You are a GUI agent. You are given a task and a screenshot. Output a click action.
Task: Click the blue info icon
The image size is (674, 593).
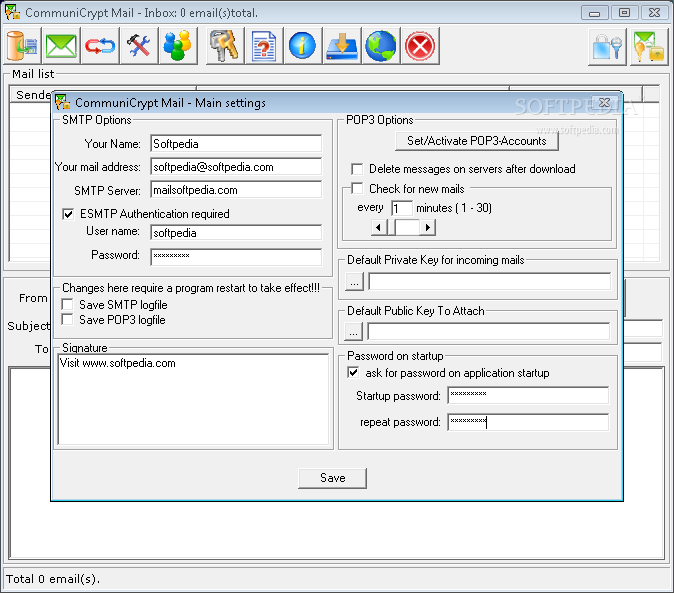pos(303,46)
